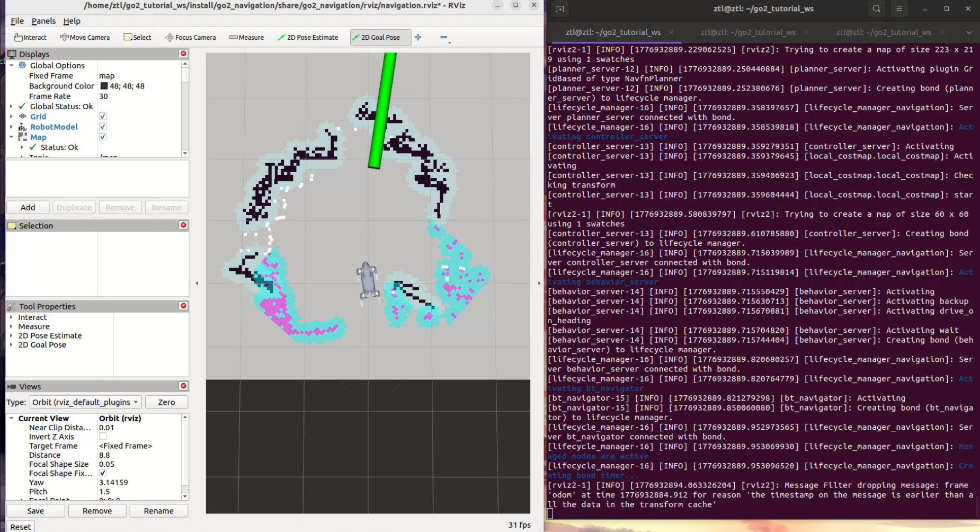The height and width of the screenshot is (532, 980).
Task: Close the Views panel
Action: pos(183,386)
